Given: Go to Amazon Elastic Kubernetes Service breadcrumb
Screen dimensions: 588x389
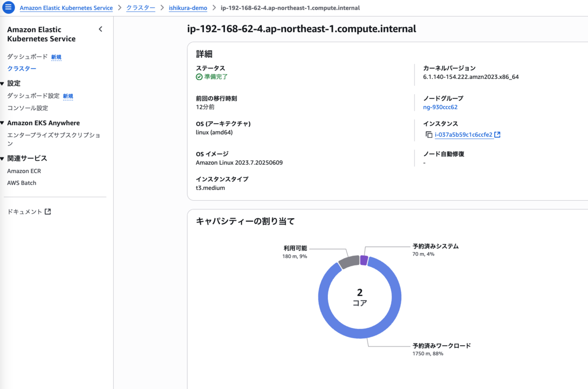Looking at the screenshot, I should [x=66, y=8].
